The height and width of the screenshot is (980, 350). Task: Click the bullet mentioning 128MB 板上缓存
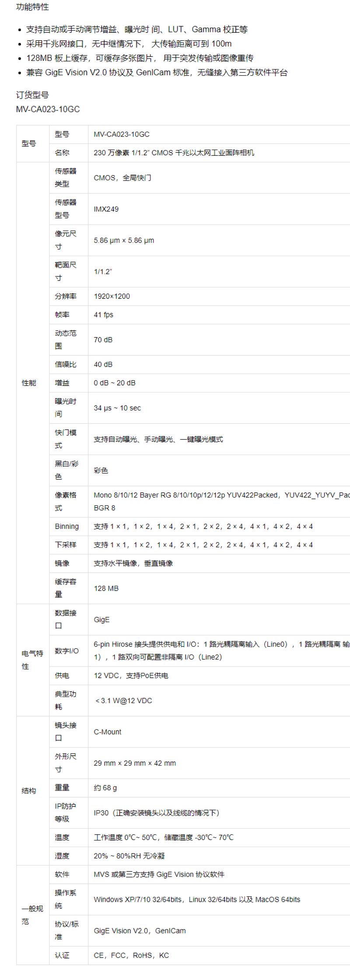140,58
